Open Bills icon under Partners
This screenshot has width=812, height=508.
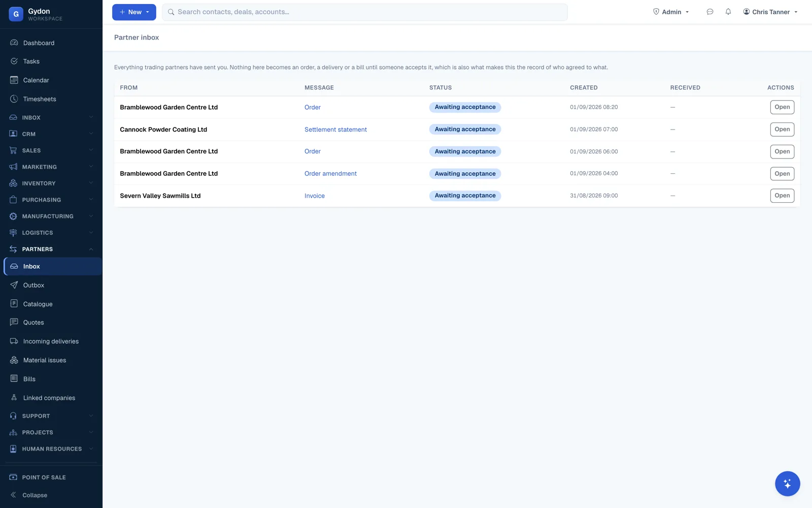14,379
